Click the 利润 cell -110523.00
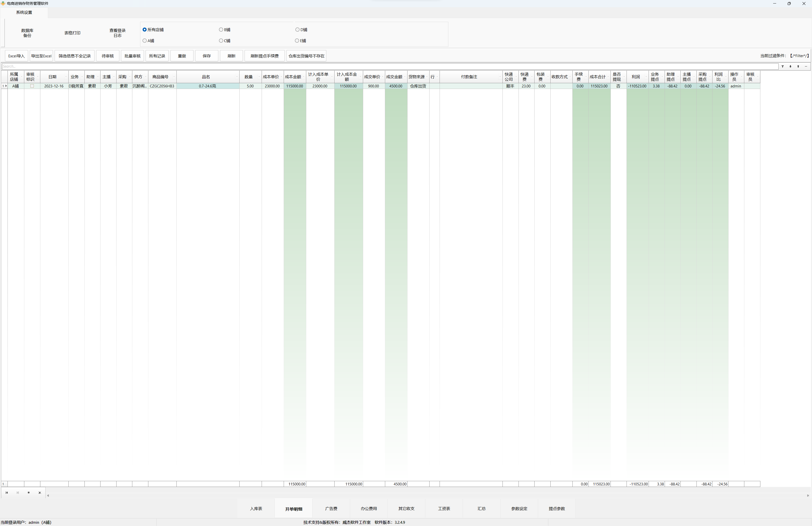Screen dimensions: 812x526 pos(637,86)
